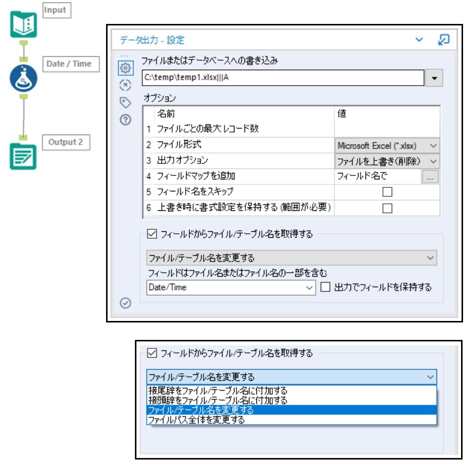Click the Output 2 annotation label

pos(66,142)
